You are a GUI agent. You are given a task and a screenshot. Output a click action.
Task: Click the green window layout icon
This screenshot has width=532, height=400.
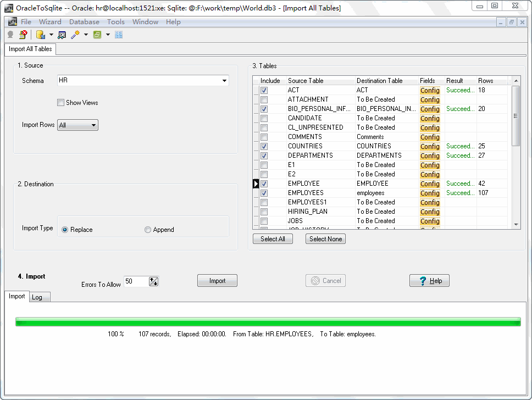pos(97,35)
